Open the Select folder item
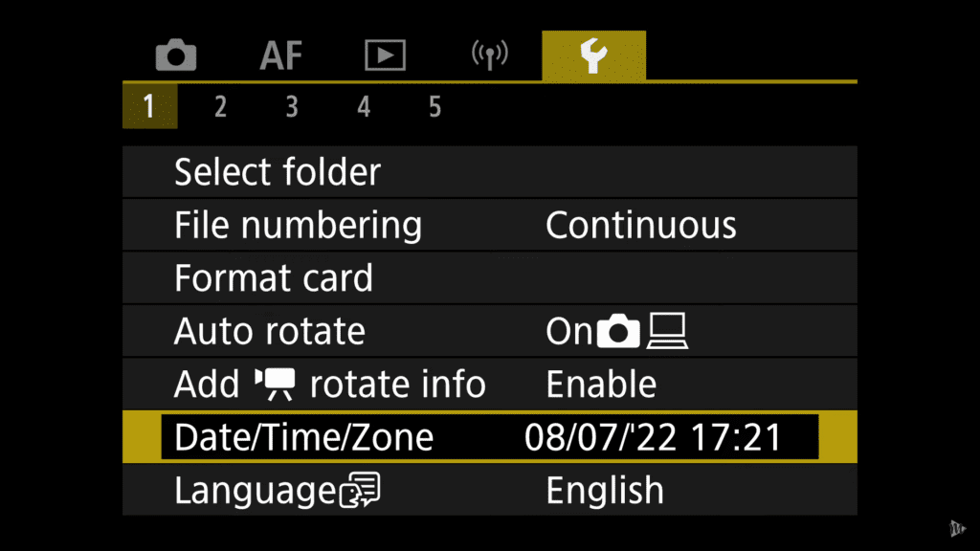The height and width of the screenshot is (551, 980). pos(489,172)
